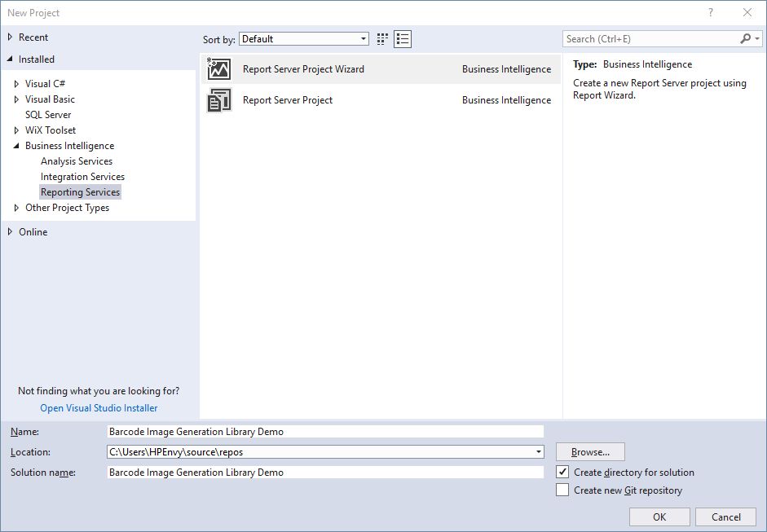
Task: Open Visual Studio Installer link
Action: pos(99,408)
